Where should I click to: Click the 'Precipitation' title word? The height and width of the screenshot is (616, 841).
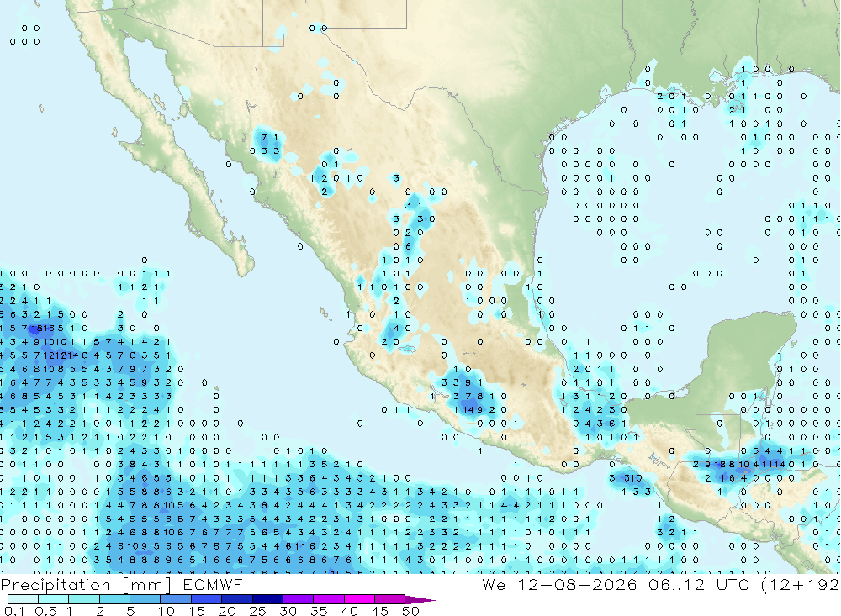point(56,584)
